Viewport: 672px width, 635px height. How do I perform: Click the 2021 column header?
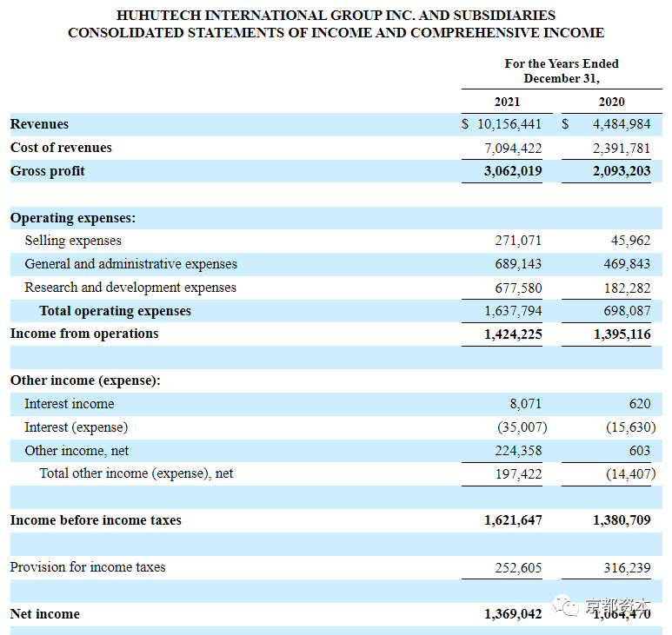point(507,102)
